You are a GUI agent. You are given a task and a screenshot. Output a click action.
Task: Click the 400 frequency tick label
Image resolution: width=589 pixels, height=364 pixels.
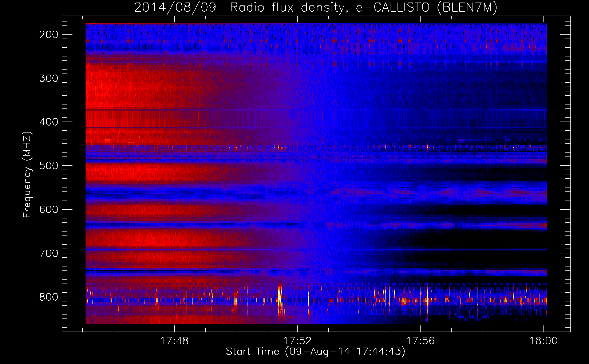click(x=49, y=122)
